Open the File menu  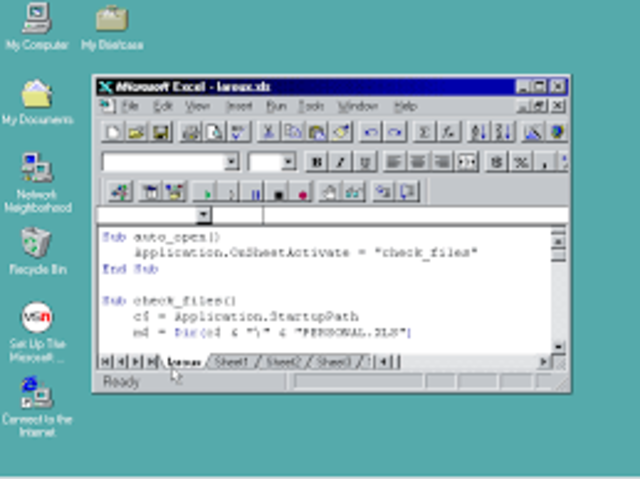tap(130, 106)
